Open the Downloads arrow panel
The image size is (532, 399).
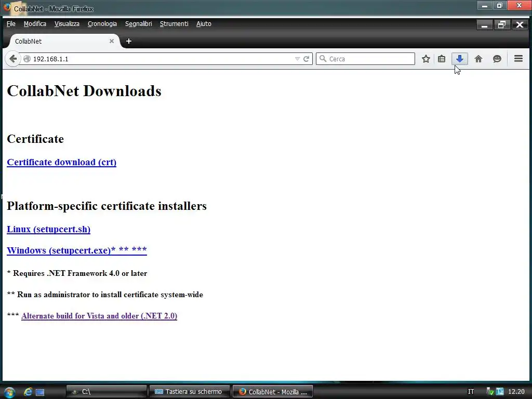point(460,59)
